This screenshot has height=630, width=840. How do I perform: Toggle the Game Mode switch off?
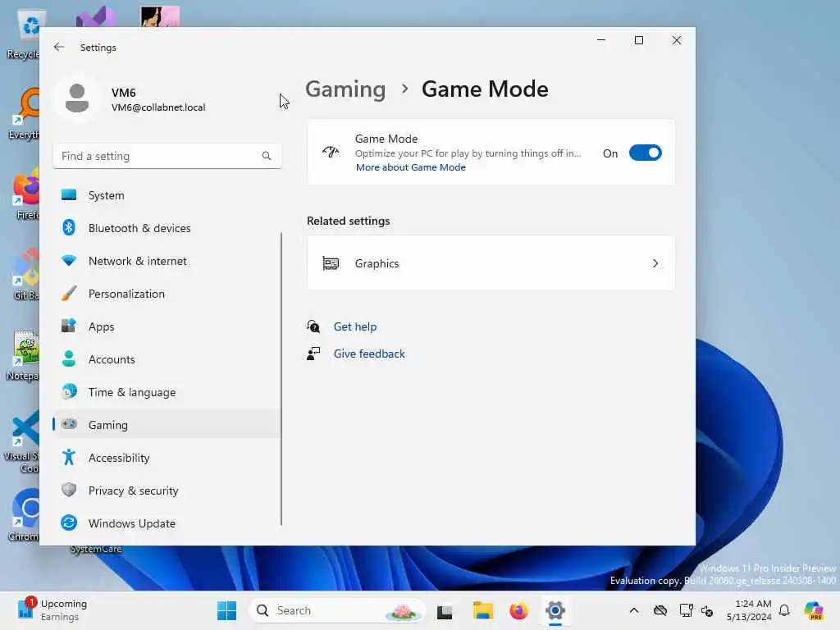tap(645, 153)
